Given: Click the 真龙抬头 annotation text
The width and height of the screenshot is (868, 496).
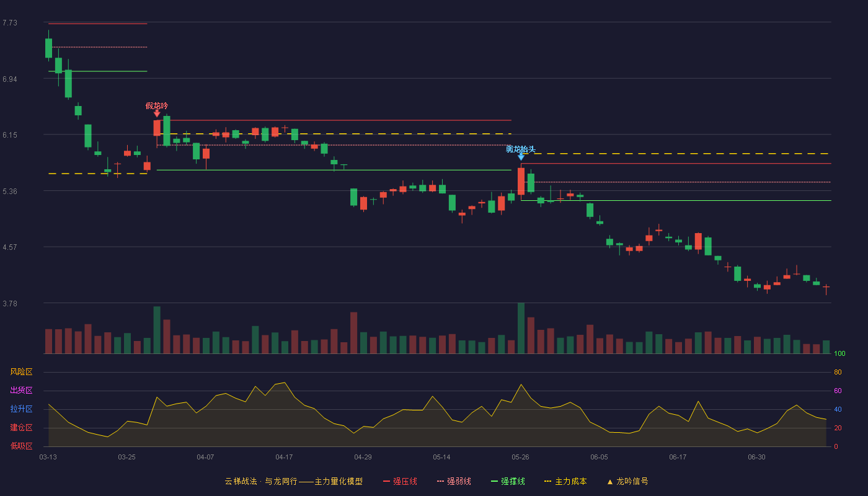Looking at the screenshot, I should tap(521, 149).
